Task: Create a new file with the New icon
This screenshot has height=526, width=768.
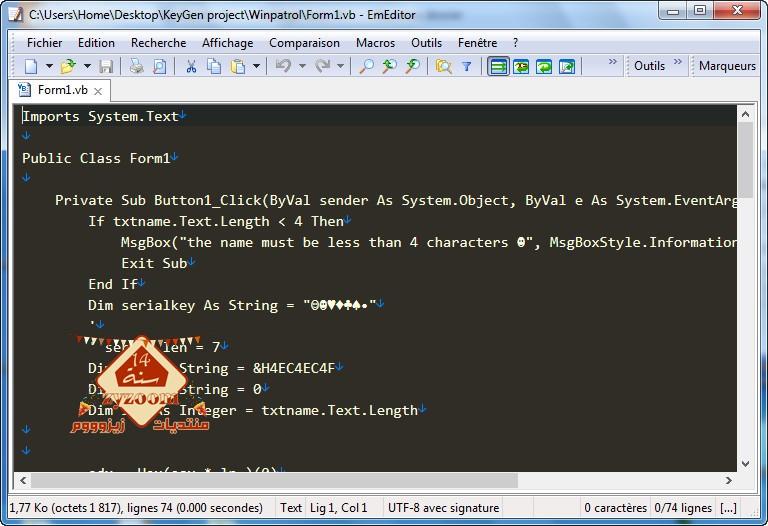Action: pos(31,66)
